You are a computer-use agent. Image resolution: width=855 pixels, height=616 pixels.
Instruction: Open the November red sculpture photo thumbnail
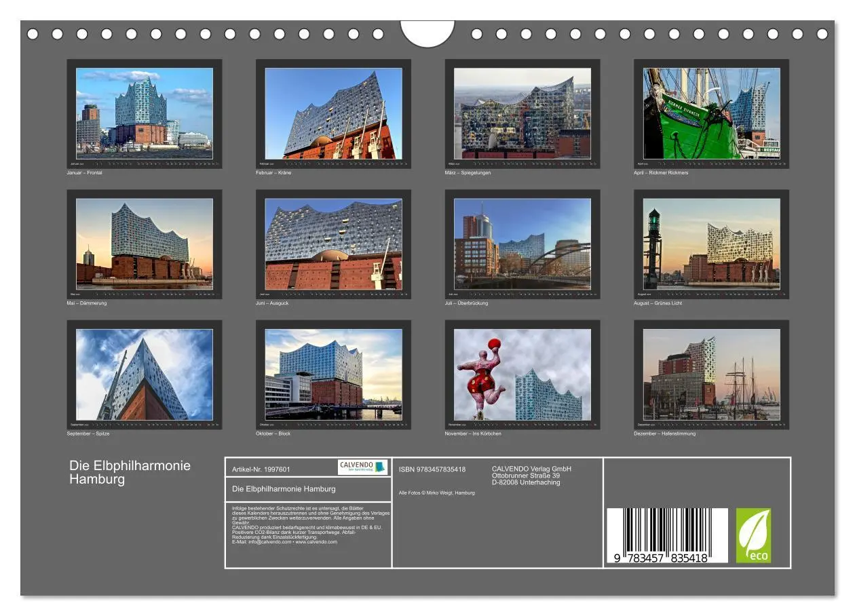tap(522, 375)
